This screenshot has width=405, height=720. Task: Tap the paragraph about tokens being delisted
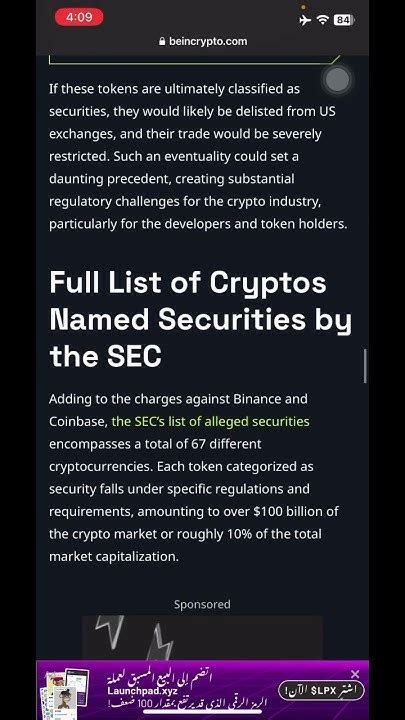pyautogui.click(x=198, y=156)
